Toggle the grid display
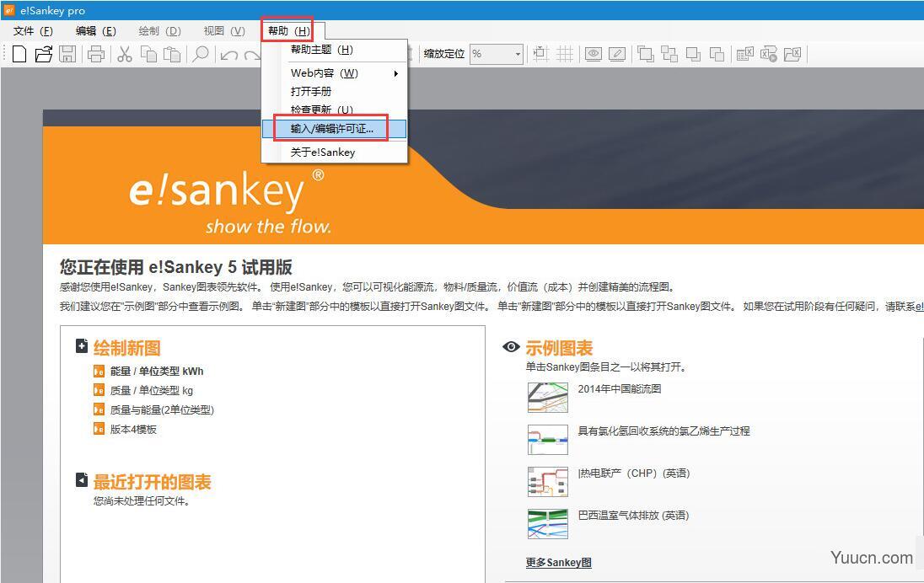Viewport: 924px width, 583px height. click(566, 54)
